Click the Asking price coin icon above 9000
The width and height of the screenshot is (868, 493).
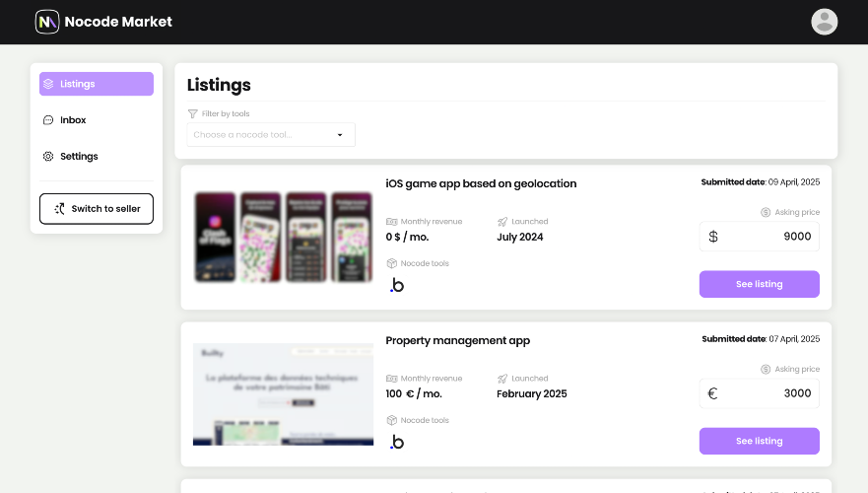[x=766, y=212]
